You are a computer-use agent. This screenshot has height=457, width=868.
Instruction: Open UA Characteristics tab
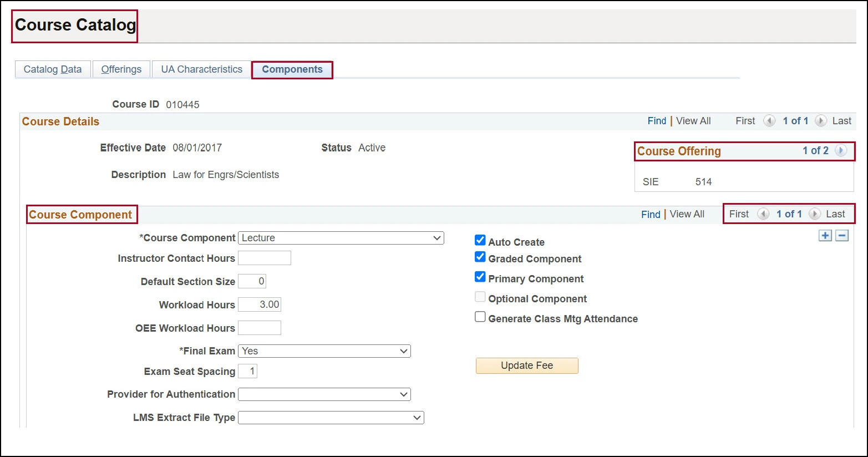tap(202, 69)
